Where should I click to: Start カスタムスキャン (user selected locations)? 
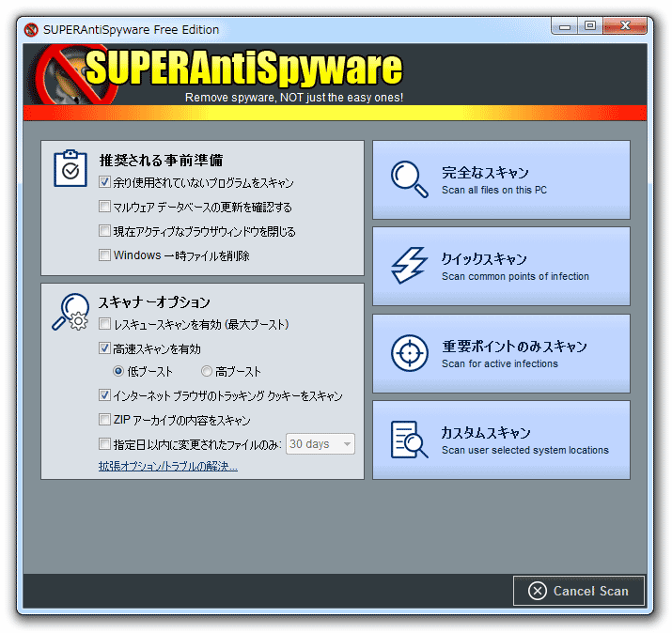[501, 440]
